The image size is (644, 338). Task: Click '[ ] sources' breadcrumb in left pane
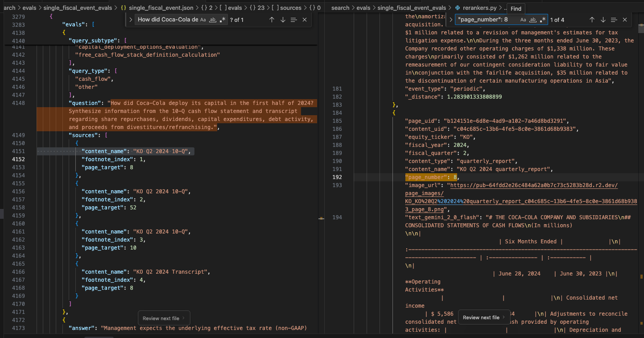pos(286,8)
